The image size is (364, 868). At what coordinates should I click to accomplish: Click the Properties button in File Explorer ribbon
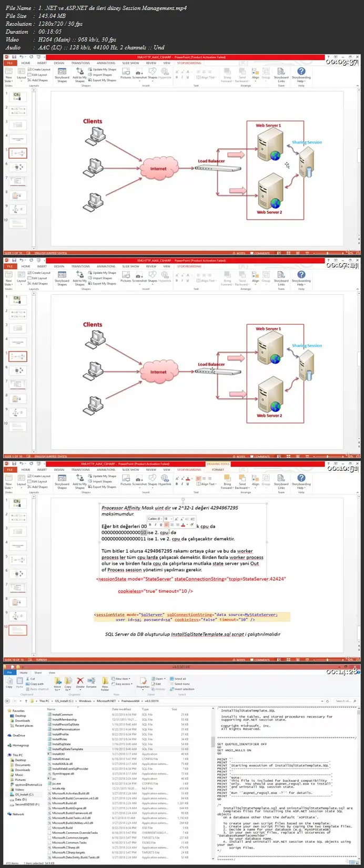[143, 683]
